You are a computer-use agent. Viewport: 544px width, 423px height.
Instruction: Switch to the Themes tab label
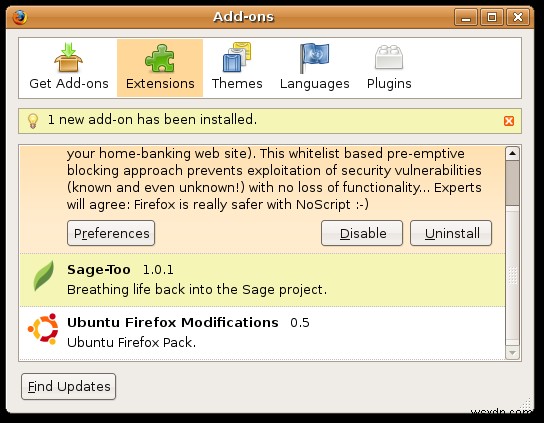pyautogui.click(x=237, y=84)
